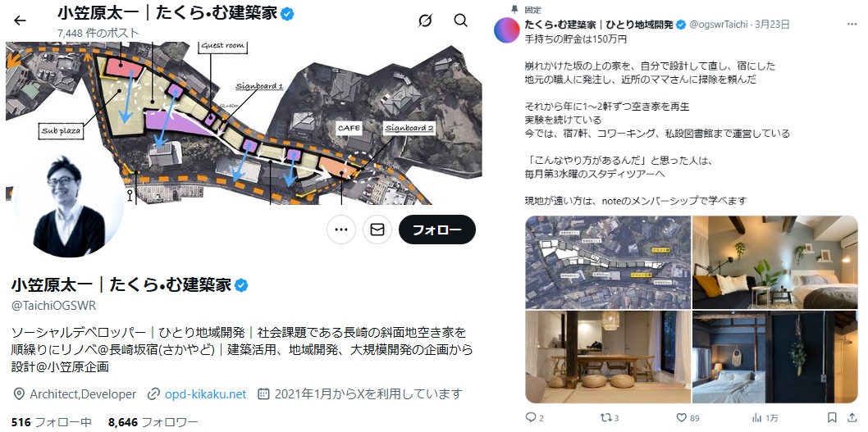Click the フォロー follow button
The image size is (868, 432).
click(436, 230)
